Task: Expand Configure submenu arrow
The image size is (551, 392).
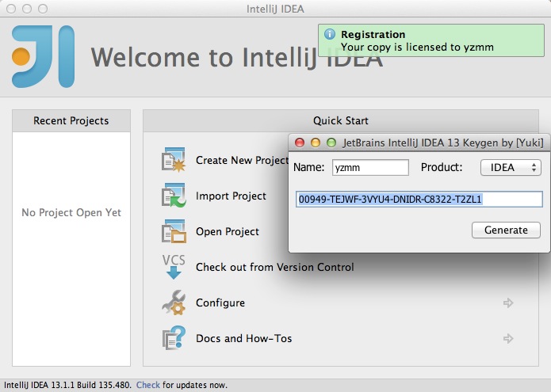Action: (x=508, y=303)
